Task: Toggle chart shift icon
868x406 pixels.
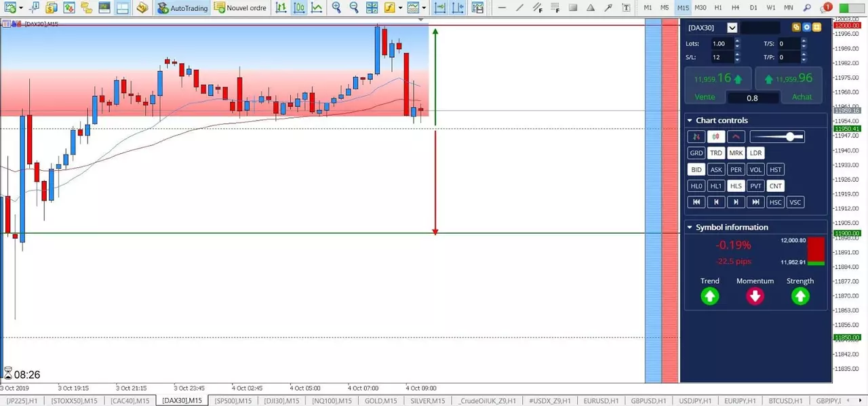Action: click(x=458, y=7)
